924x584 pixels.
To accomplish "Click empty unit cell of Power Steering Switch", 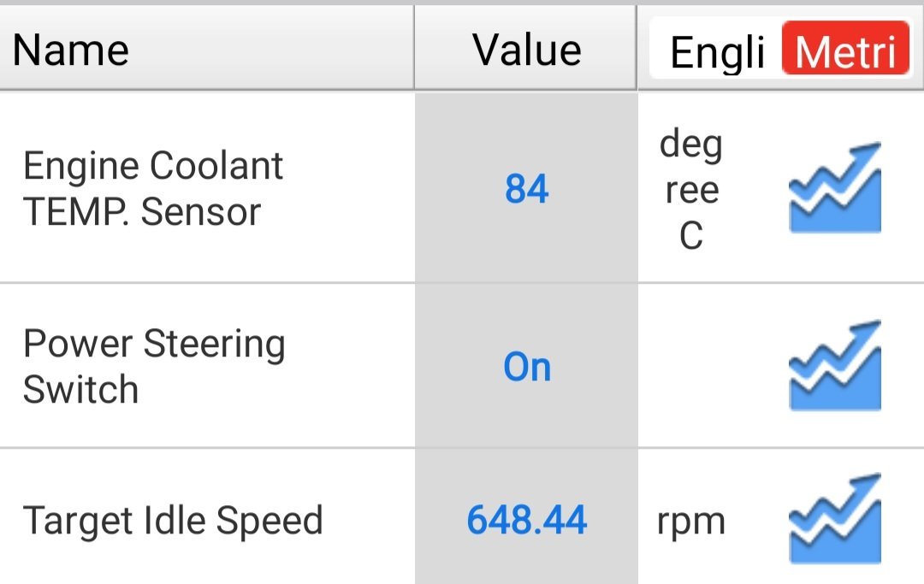I will click(712, 366).
